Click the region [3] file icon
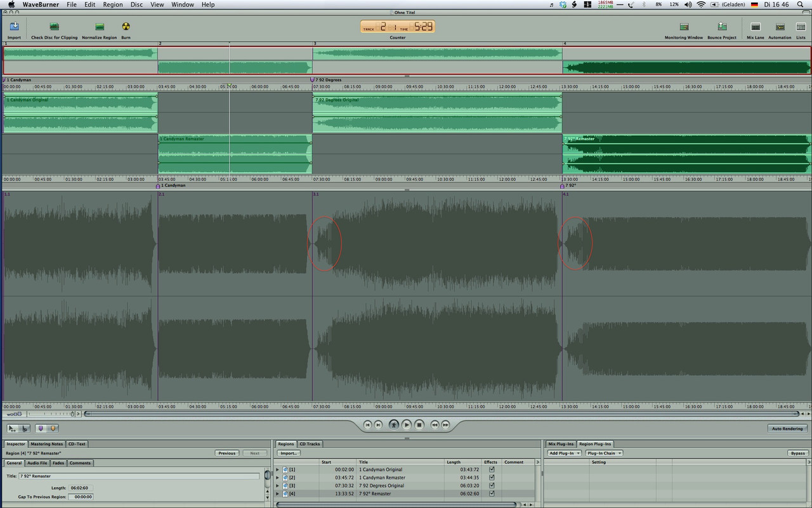Image resolution: width=812 pixels, height=508 pixels. tap(285, 486)
